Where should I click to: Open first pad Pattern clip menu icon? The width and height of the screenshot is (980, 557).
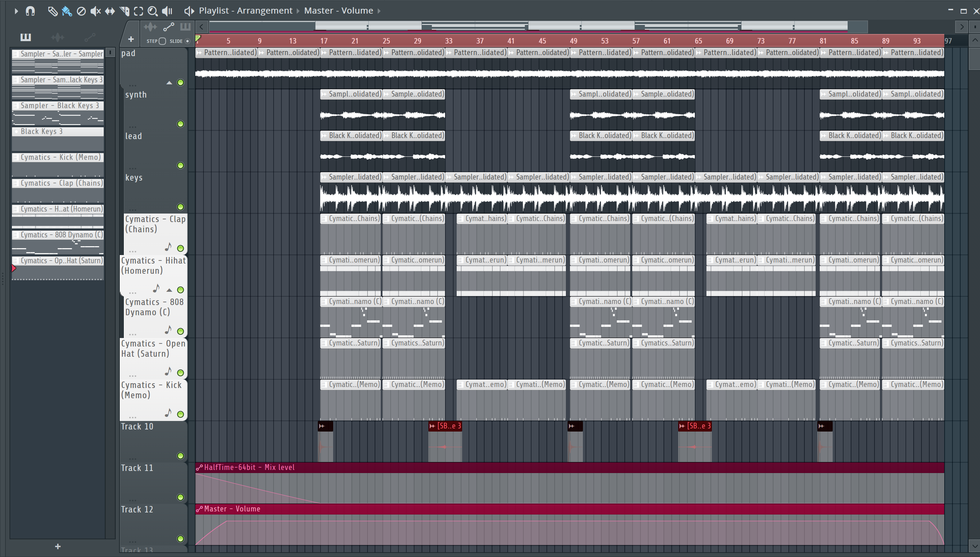coord(199,53)
